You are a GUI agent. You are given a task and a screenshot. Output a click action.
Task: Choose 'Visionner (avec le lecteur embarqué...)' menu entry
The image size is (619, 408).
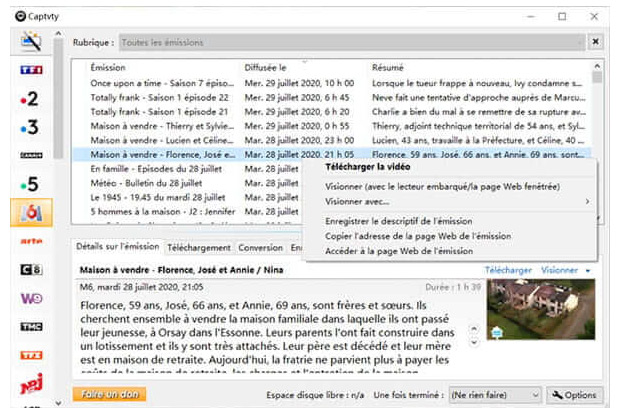pyautogui.click(x=442, y=187)
